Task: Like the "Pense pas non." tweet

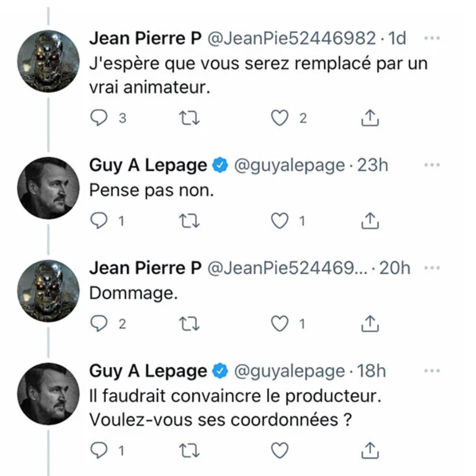Action: click(x=279, y=222)
